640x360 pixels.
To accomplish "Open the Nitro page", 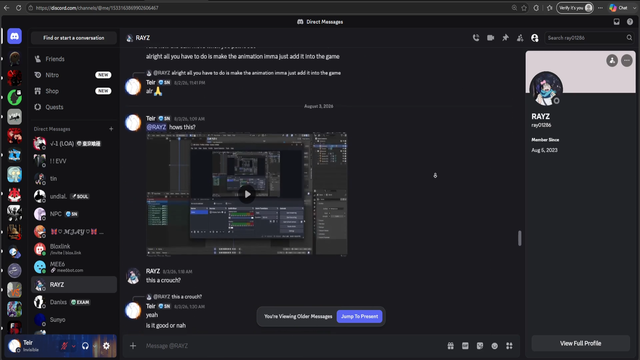I will click(x=74, y=75).
